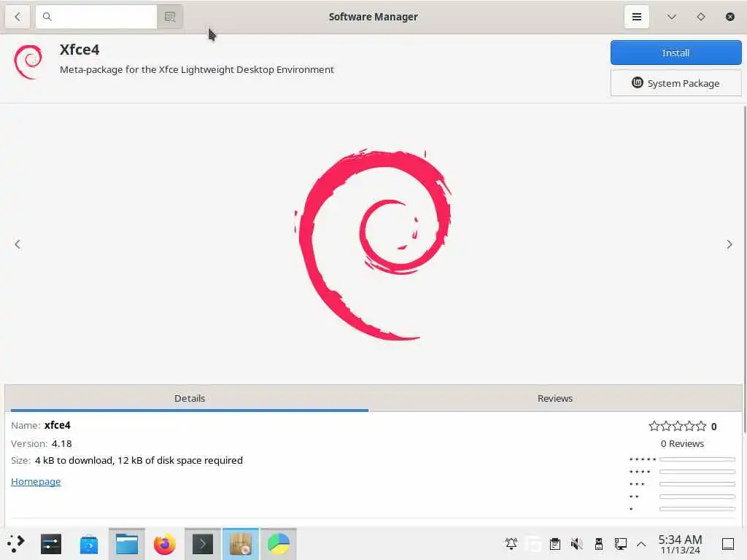Open the Homepage link

click(x=36, y=481)
